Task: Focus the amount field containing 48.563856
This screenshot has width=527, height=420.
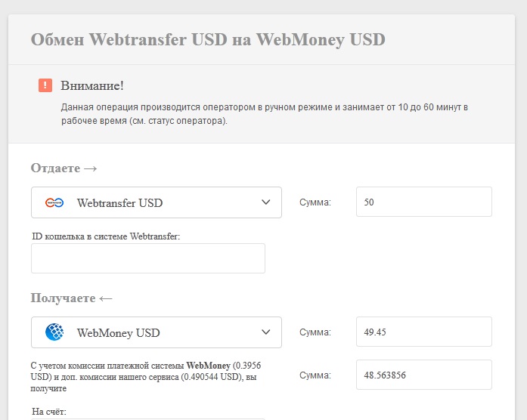Action: click(424, 375)
